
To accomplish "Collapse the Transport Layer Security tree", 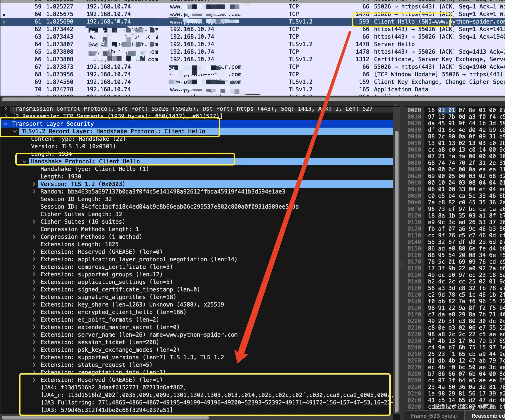I will (x=5, y=124).
